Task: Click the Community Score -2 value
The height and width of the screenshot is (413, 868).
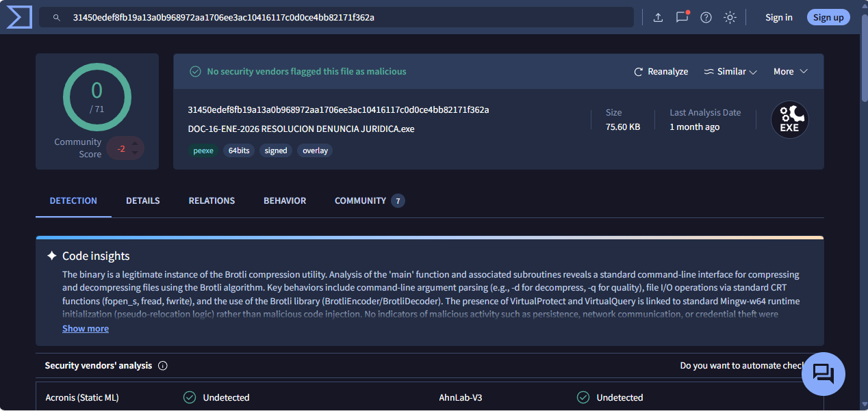Action: click(x=121, y=148)
